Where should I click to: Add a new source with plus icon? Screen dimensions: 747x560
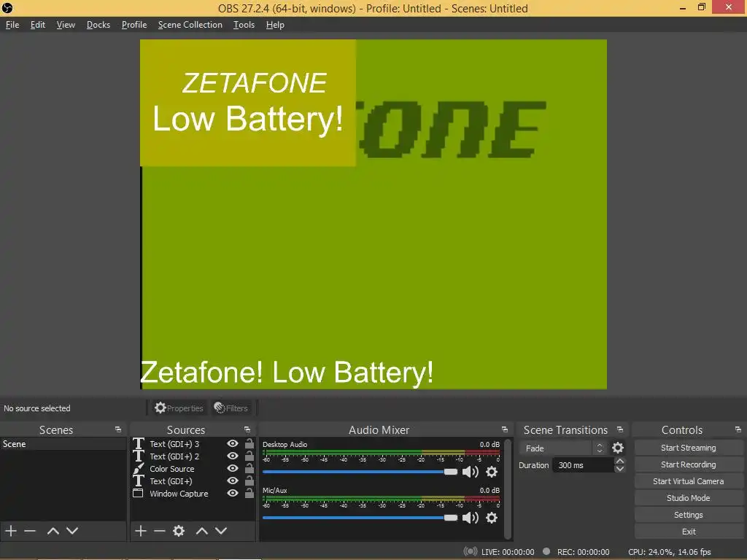(141, 531)
